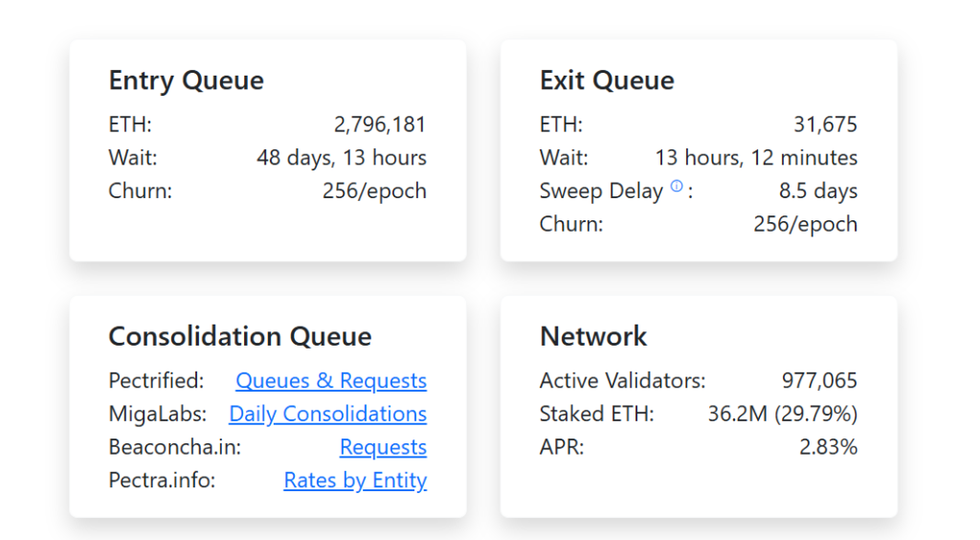Open the Rates by Entity link

(355, 481)
